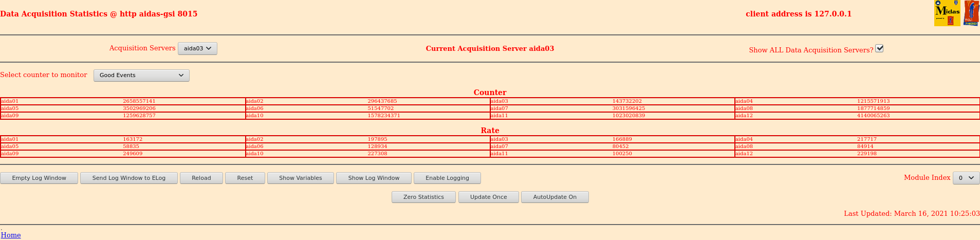
Task: Select Rate value 84914 for aida08
Action: 865,146
